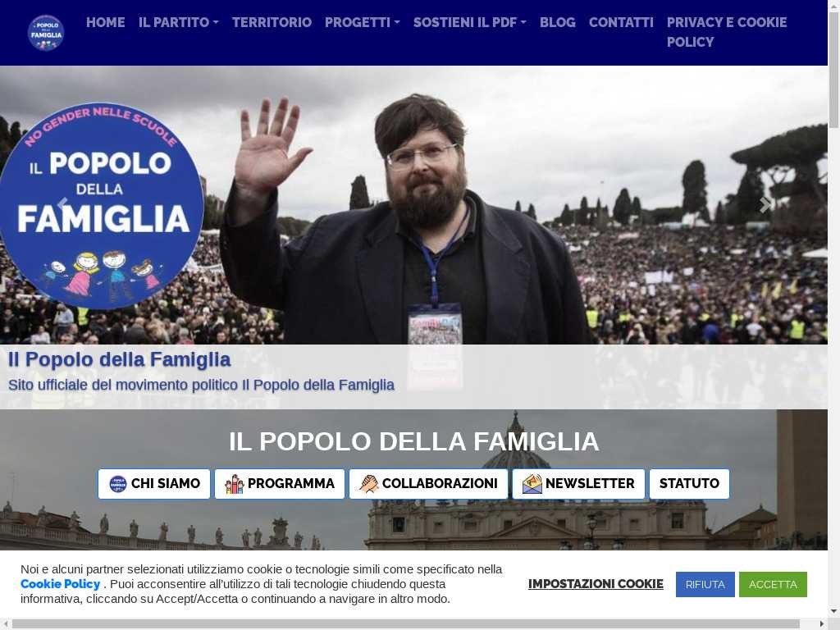Accept cookies with the Accetta button
Image resolution: width=840 pixels, height=630 pixels.
pyautogui.click(x=773, y=584)
